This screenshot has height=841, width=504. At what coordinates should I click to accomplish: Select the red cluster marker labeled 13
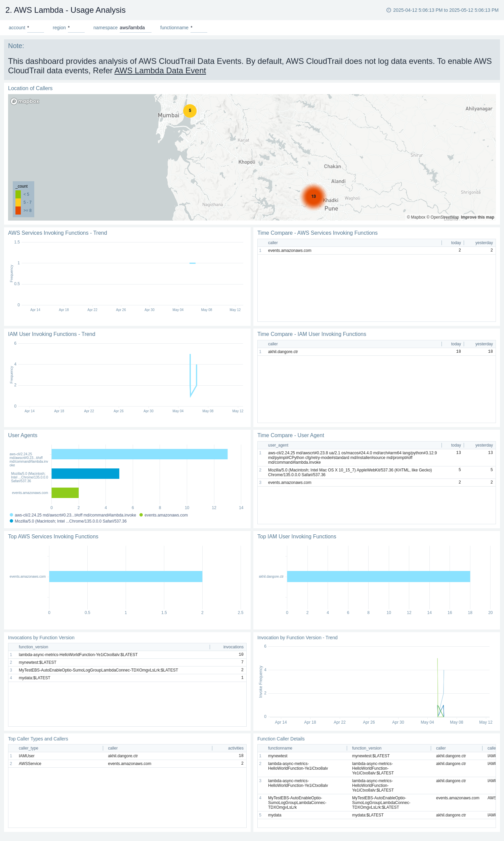point(313,196)
